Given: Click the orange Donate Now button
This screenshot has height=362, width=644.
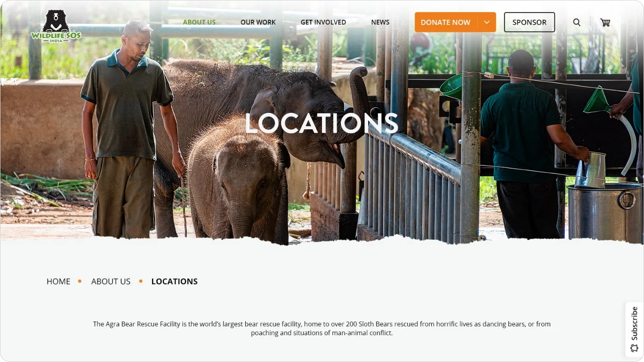Looking at the screenshot, I should (445, 22).
